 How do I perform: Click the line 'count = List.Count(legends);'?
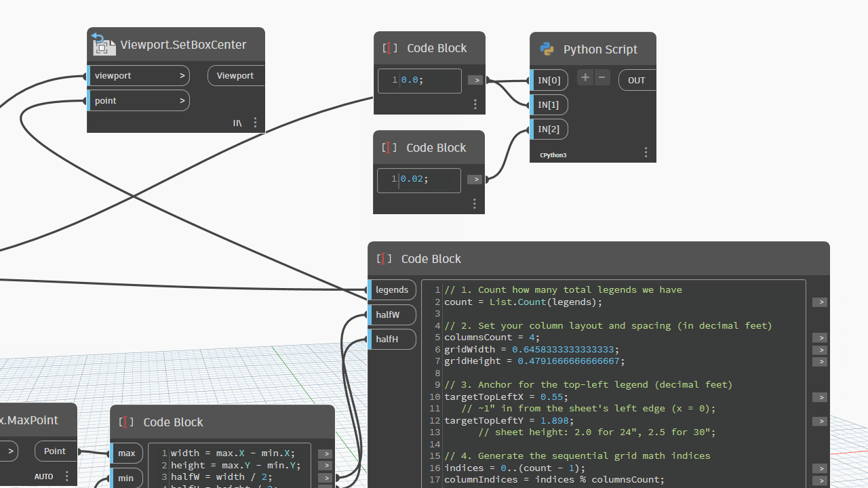click(x=524, y=302)
